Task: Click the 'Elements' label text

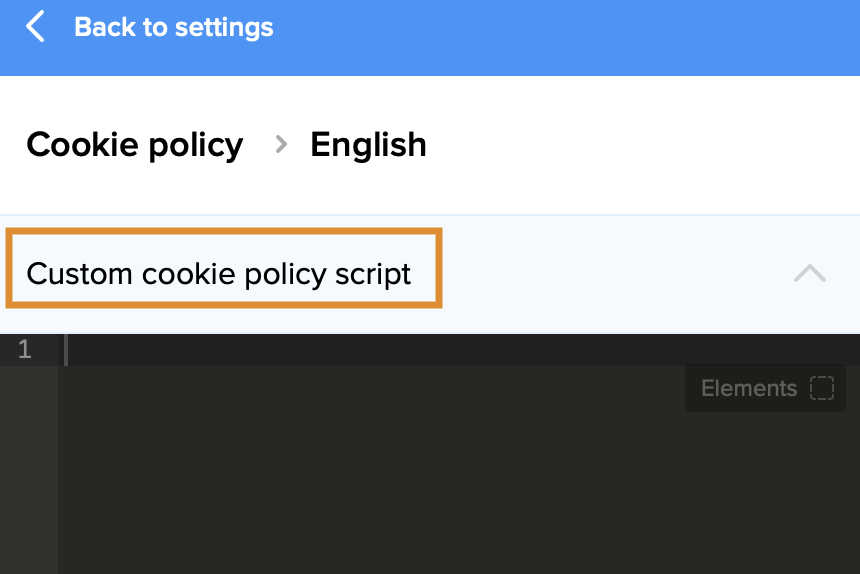Action: 749,388
